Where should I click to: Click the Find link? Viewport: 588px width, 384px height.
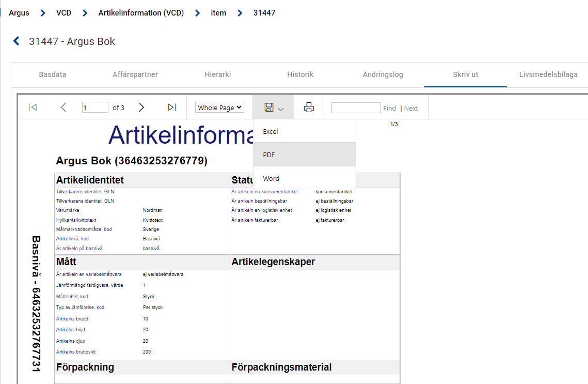point(389,108)
